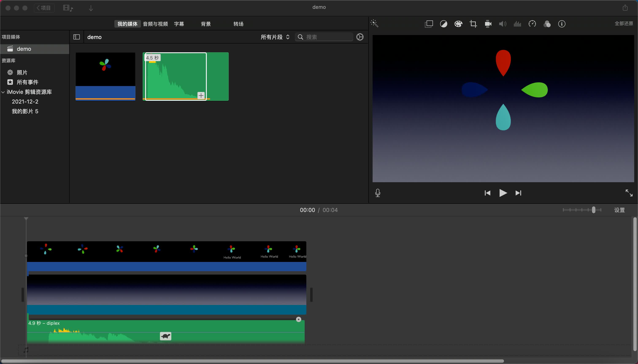
Task: Click the magic wand auto-enhance icon
Action: pos(374,23)
